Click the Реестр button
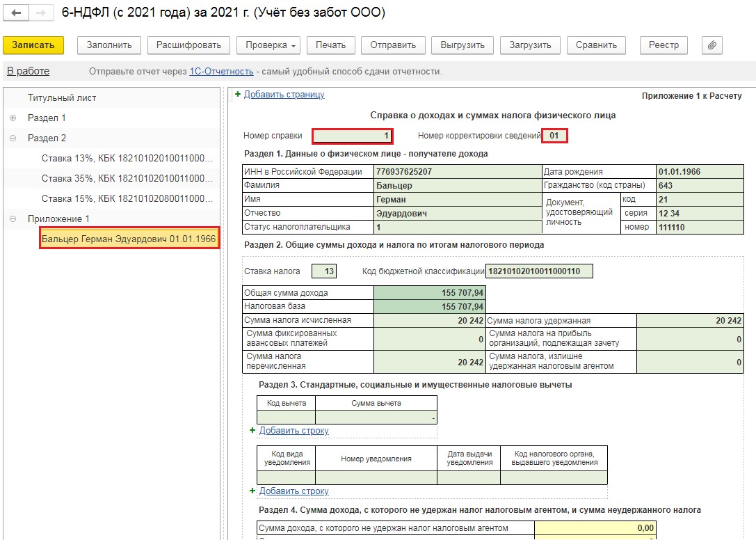Viewport: 756px width, 540px height. click(x=663, y=45)
